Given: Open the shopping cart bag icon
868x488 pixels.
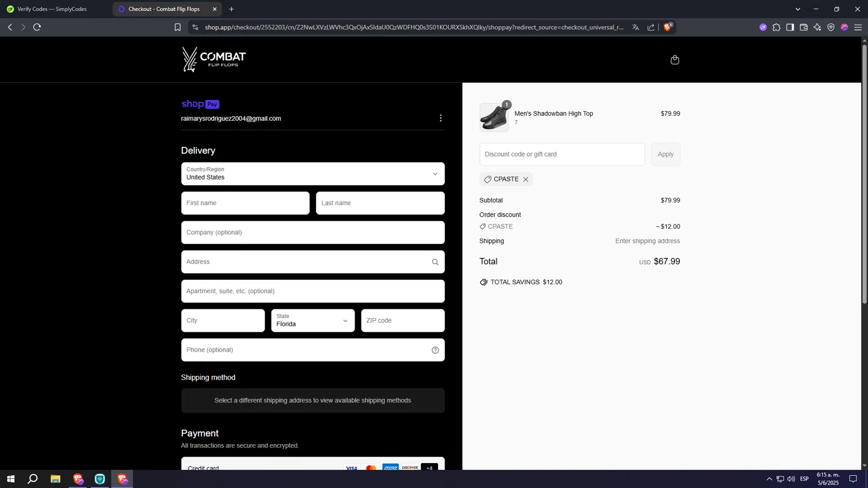Looking at the screenshot, I should click(675, 60).
